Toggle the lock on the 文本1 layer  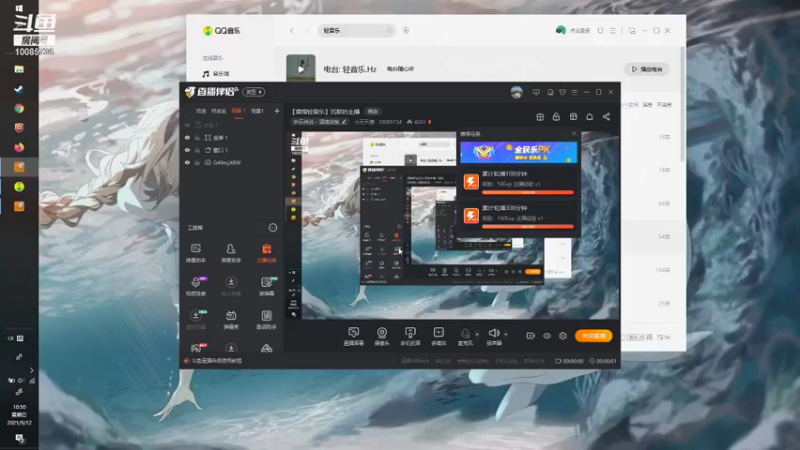coord(197,125)
